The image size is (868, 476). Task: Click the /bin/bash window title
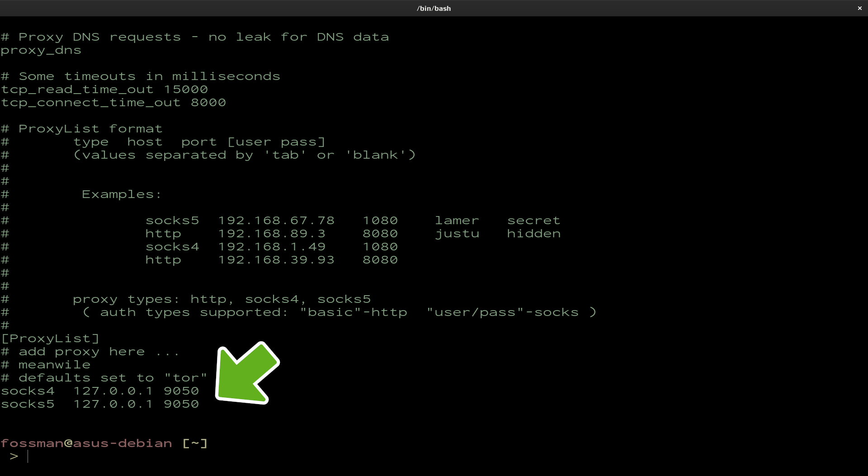tap(434, 8)
